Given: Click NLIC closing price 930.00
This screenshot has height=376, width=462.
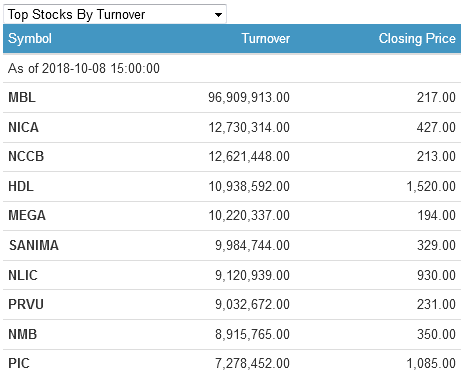Looking at the screenshot, I should tap(436, 275).
